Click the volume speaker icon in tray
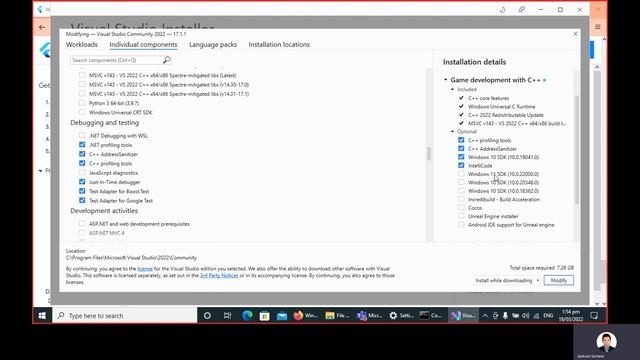The width and height of the screenshot is (640, 360). coord(526,316)
